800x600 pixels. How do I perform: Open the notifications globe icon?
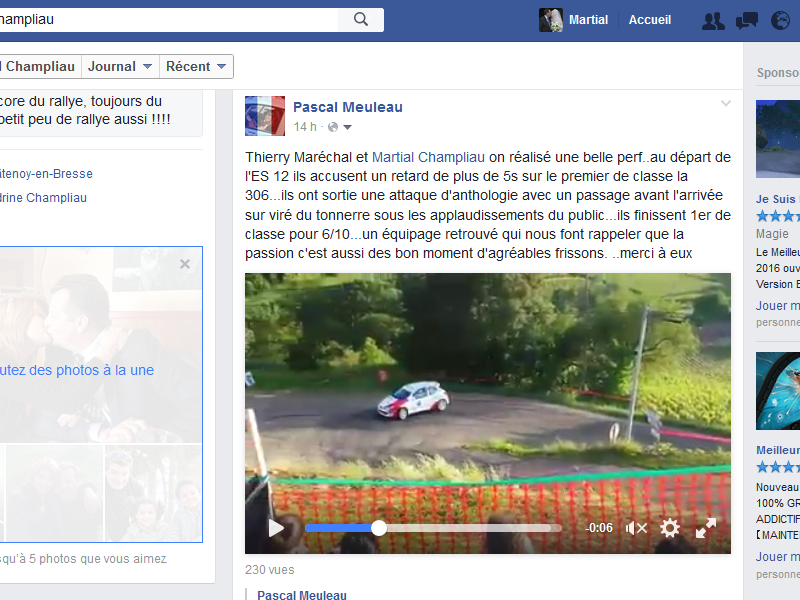(780, 20)
